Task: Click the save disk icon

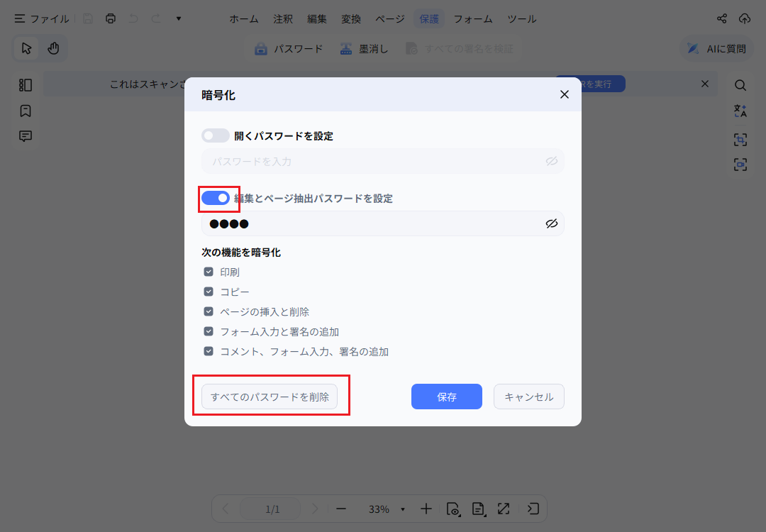Action: (x=88, y=18)
